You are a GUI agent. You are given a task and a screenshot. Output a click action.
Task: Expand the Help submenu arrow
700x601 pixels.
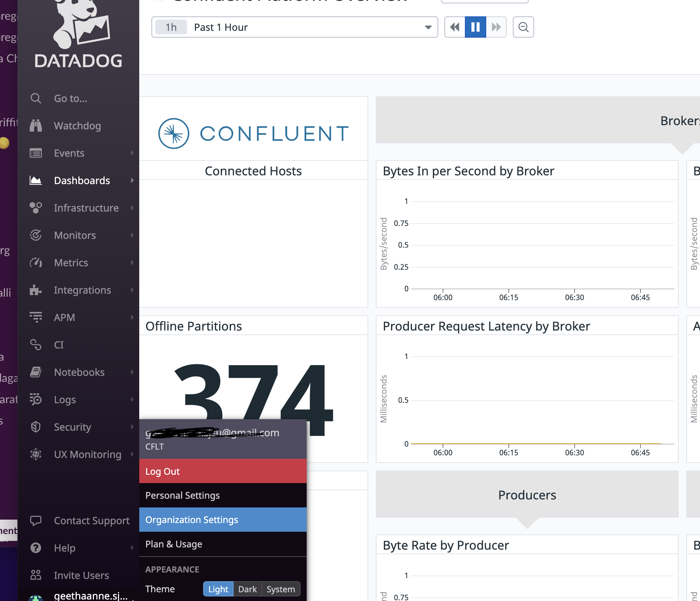click(x=132, y=548)
